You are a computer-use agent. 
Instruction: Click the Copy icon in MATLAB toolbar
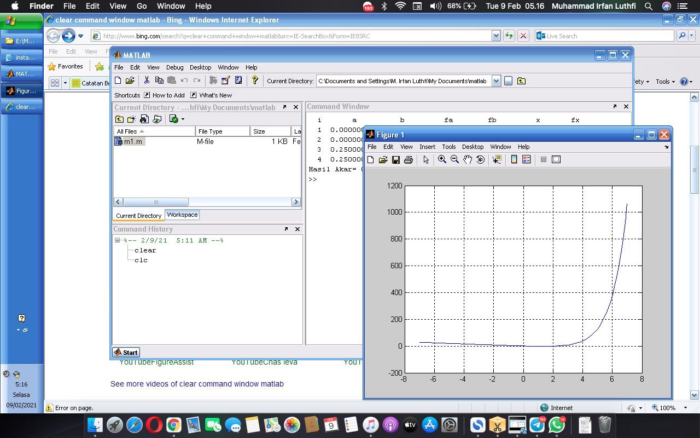(x=159, y=81)
